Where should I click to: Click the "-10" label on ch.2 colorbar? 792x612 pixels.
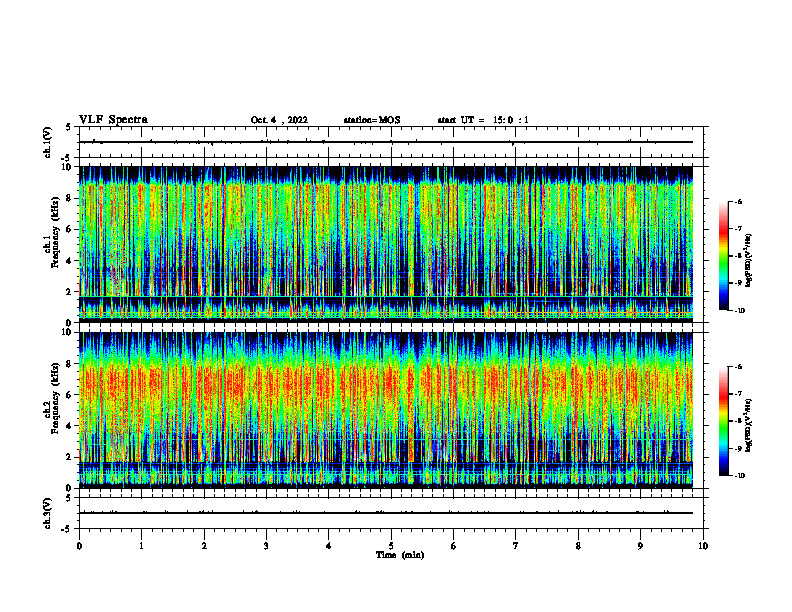tap(739, 476)
